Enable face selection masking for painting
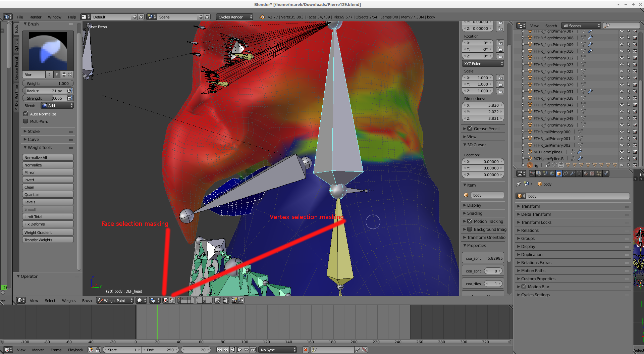This screenshot has height=354, width=644. [x=166, y=300]
